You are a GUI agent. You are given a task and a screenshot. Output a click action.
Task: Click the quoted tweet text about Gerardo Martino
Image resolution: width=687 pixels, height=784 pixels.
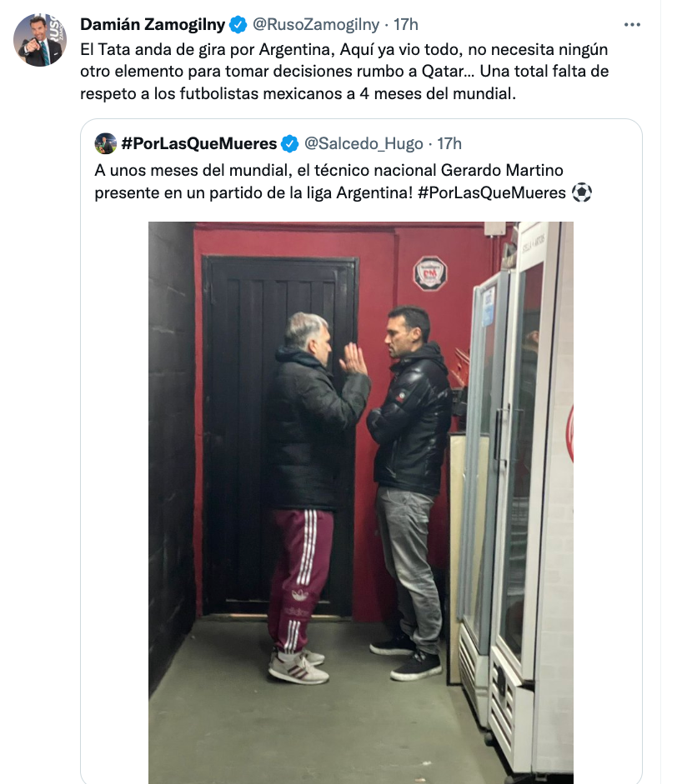343,182
